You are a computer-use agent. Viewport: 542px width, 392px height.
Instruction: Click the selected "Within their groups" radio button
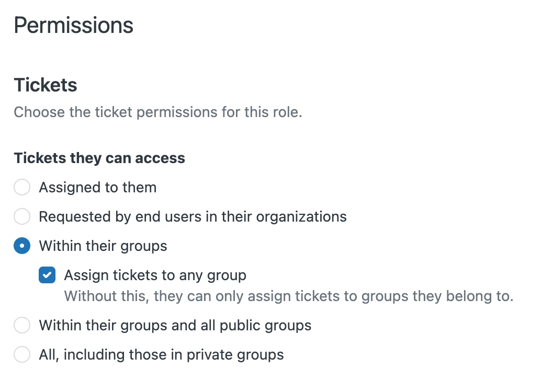pyautogui.click(x=22, y=246)
